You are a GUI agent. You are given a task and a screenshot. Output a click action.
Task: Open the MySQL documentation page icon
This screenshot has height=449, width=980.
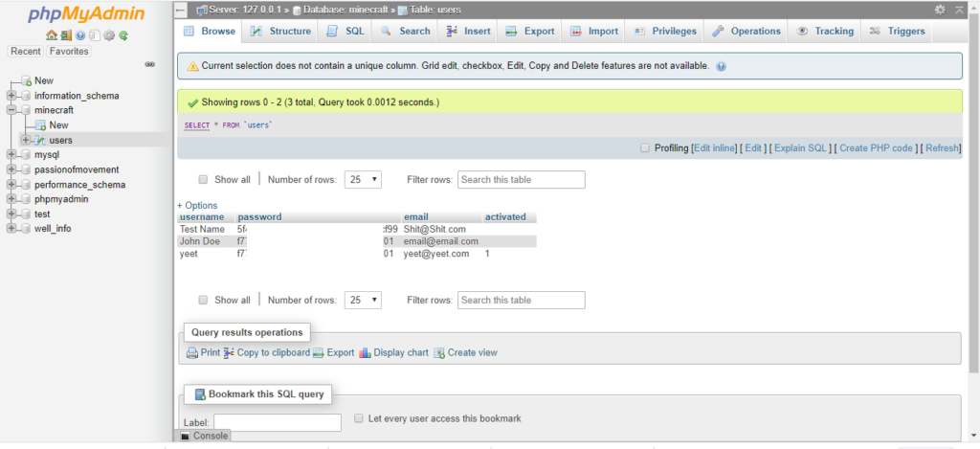click(x=94, y=35)
